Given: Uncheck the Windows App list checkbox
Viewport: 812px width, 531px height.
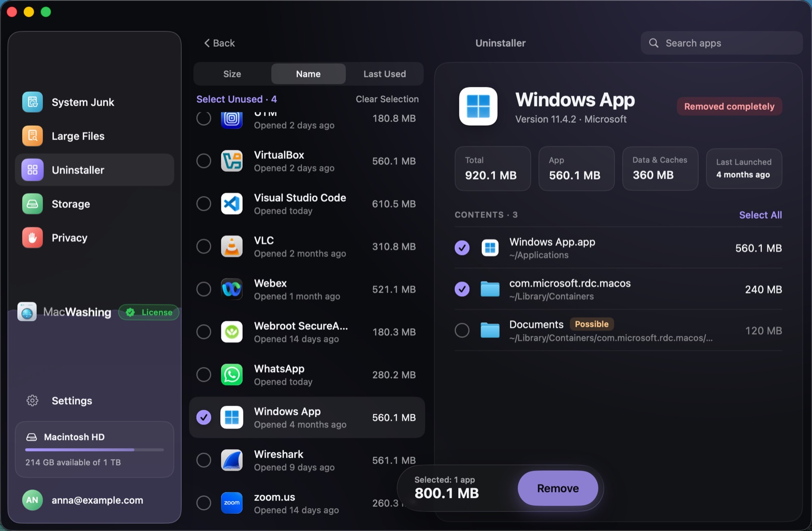Looking at the screenshot, I should pos(204,417).
